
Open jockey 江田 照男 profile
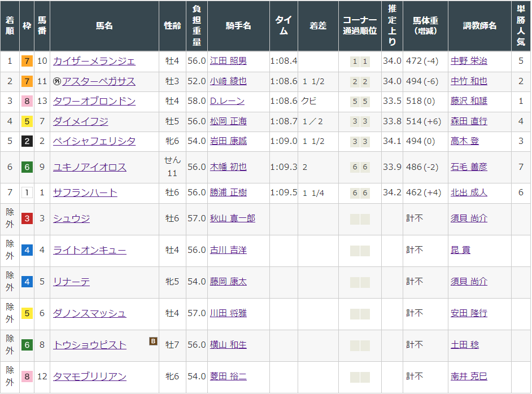[228, 61]
